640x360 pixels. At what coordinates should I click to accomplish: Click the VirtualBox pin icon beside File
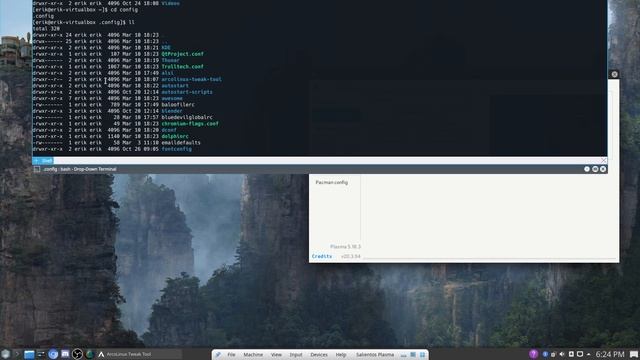click(x=218, y=355)
